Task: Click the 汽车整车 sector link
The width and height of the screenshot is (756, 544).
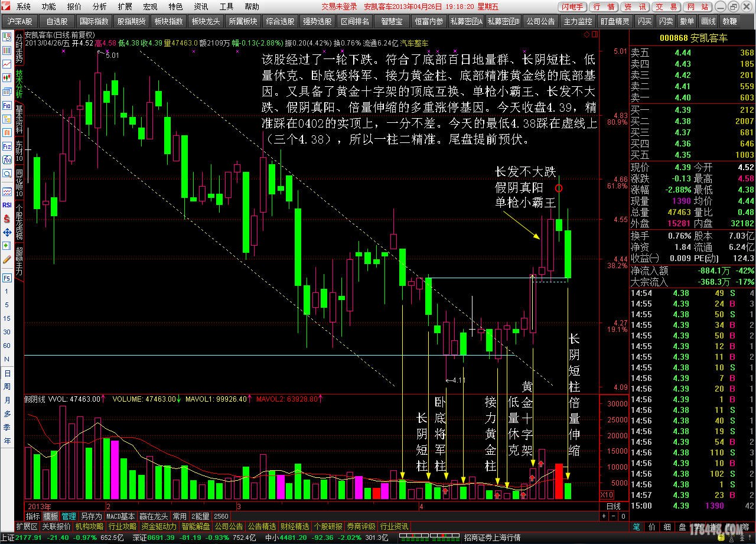Action: point(415,43)
